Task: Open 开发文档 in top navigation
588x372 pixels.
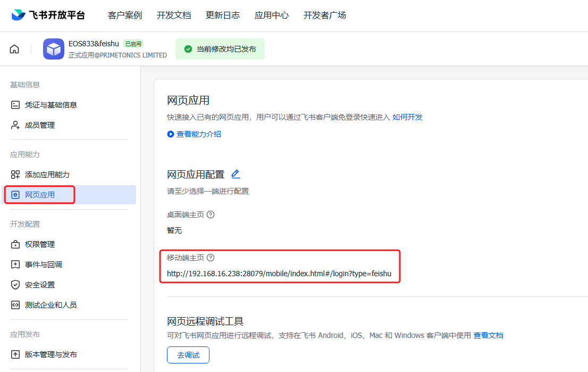Action: coord(174,15)
